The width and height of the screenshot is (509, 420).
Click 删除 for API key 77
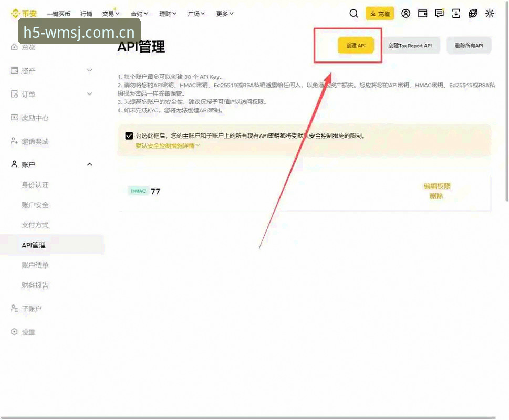(437, 196)
